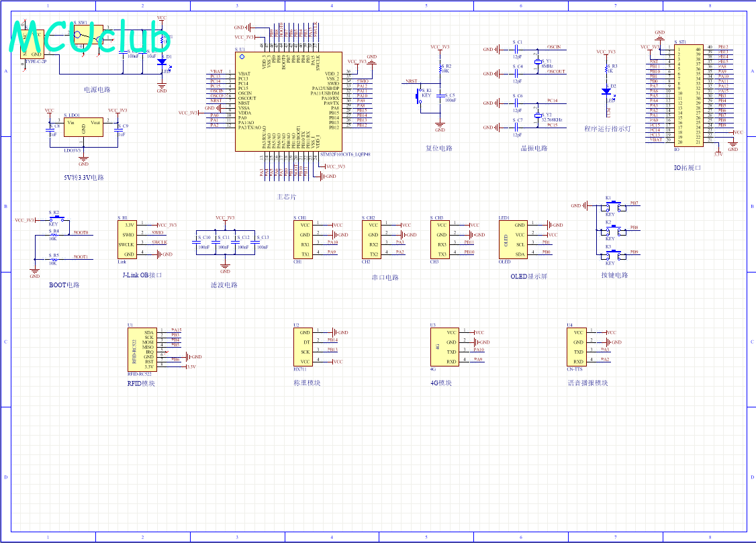Select push button K1 for PB7
This screenshot has width=756, height=543.
(613, 206)
